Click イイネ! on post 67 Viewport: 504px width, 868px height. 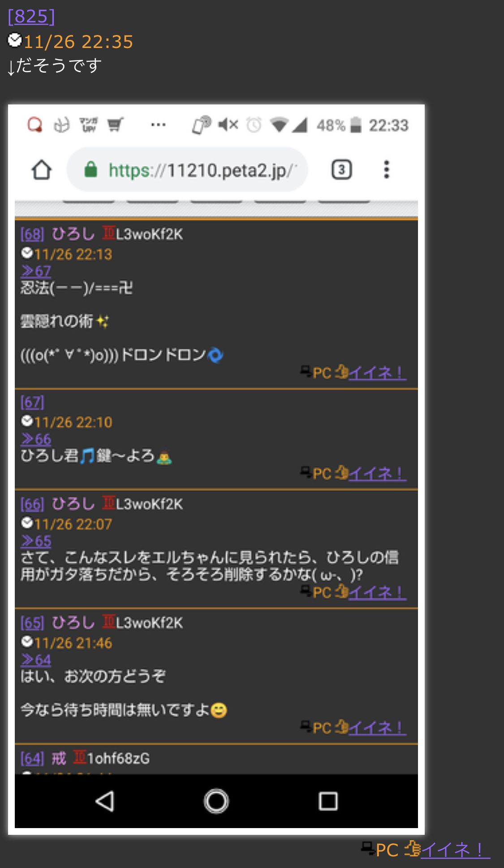coord(377,473)
